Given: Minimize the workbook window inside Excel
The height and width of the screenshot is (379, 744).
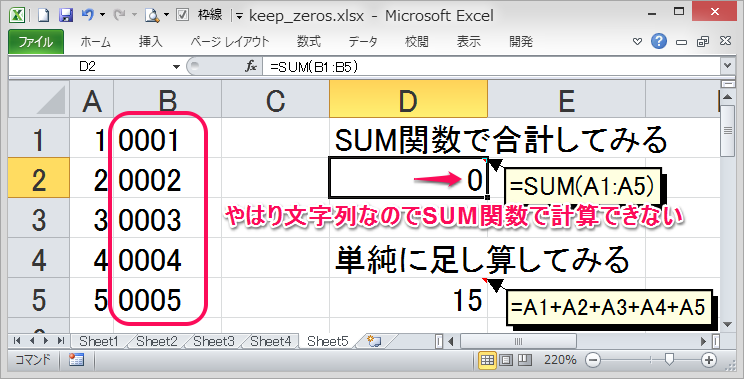Looking at the screenshot, I should pos(682,42).
